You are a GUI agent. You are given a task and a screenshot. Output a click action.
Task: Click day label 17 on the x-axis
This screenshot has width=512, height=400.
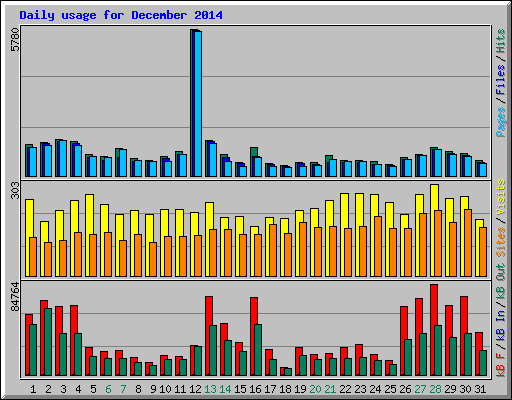point(270,389)
